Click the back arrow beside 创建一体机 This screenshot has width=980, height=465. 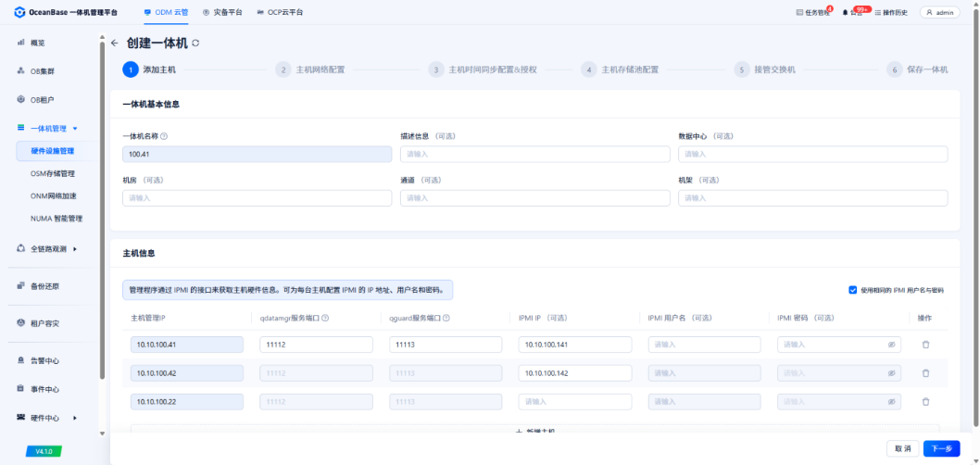pos(114,44)
